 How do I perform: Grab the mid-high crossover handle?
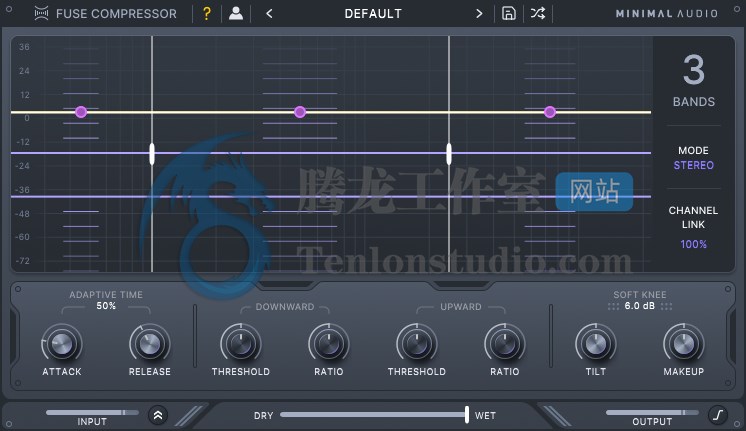[449, 154]
